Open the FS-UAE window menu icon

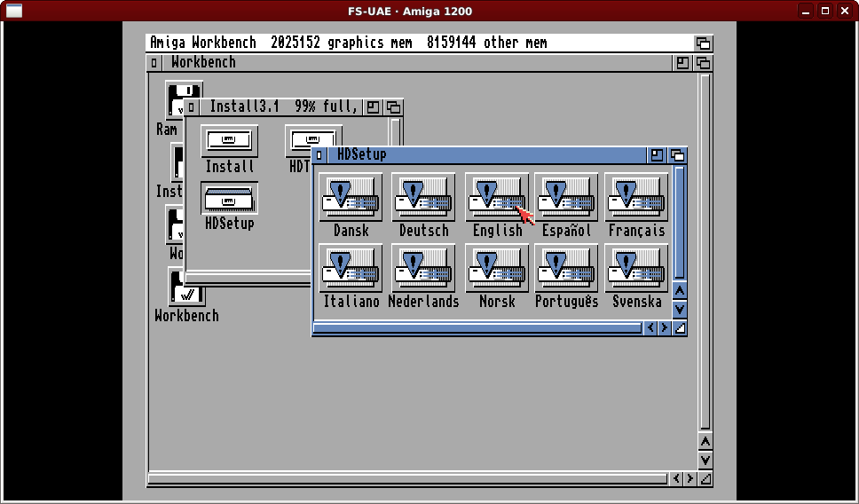pos(14,11)
